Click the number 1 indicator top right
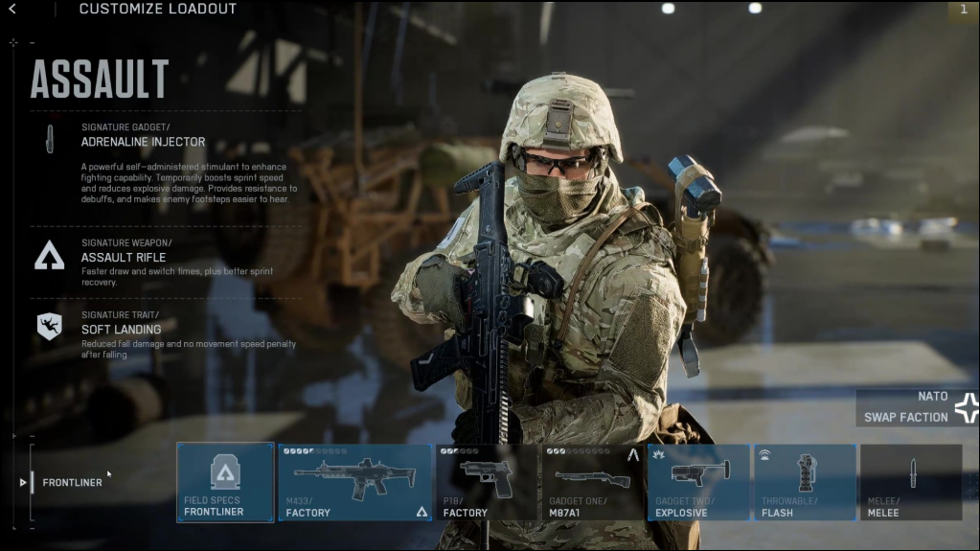This screenshot has width=980, height=551. [x=964, y=10]
